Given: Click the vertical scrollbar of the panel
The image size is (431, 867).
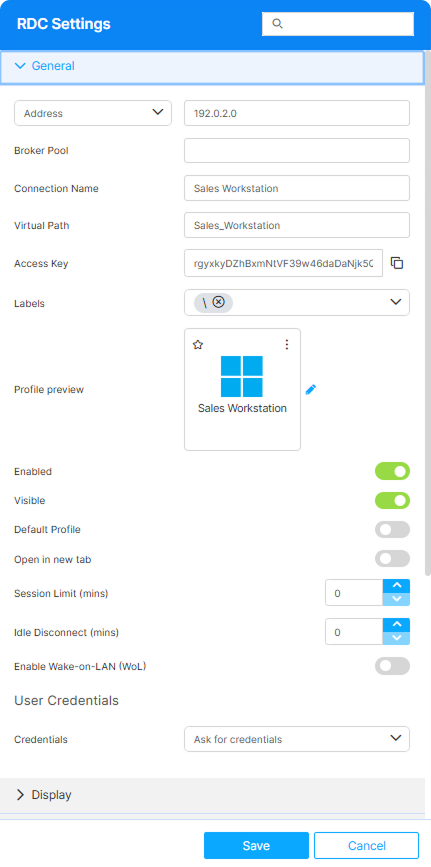Looking at the screenshot, I should 428,312.
